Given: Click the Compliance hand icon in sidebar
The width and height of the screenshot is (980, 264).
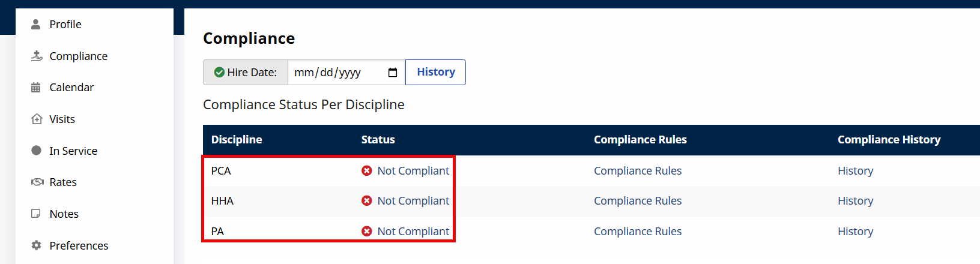Looking at the screenshot, I should coord(37,56).
